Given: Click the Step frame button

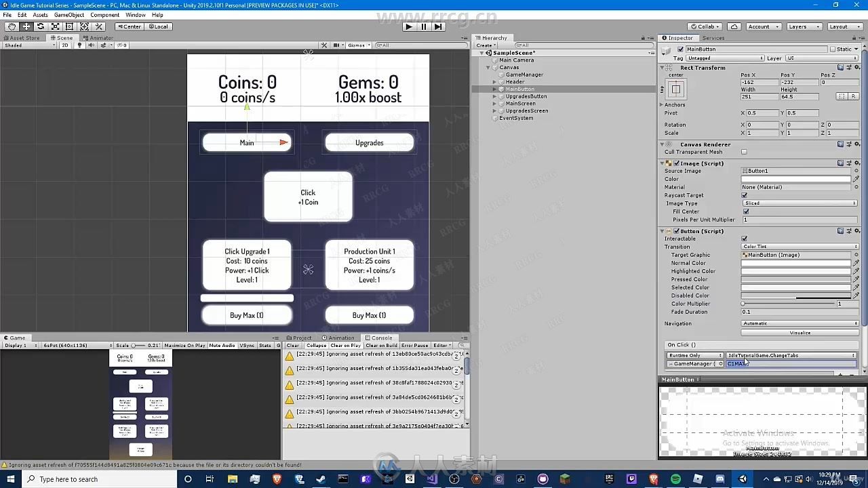Looking at the screenshot, I should [438, 26].
